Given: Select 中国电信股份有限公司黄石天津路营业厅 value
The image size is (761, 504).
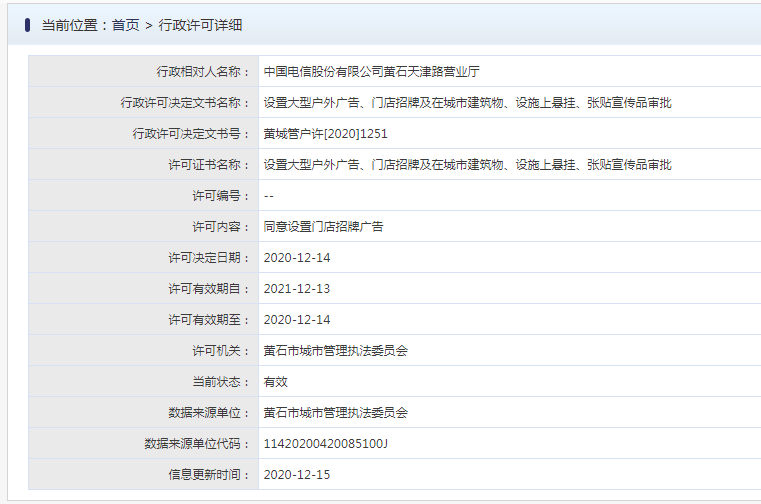Looking at the screenshot, I should [x=372, y=72].
